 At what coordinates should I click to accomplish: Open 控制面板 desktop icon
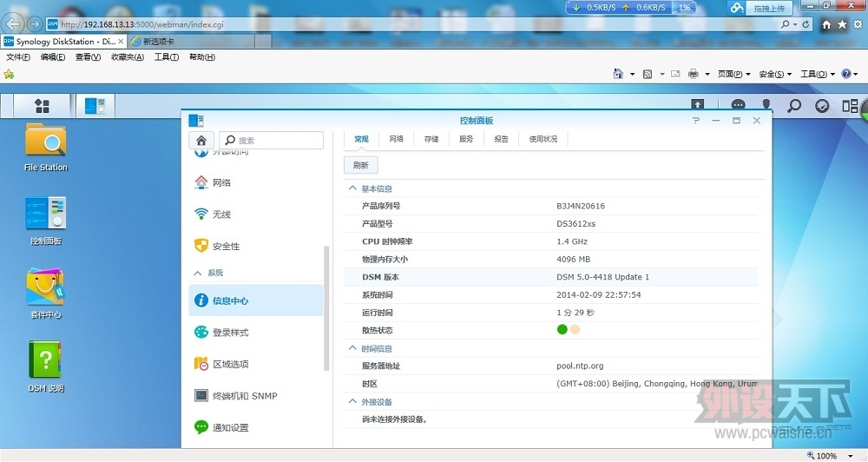[46, 221]
